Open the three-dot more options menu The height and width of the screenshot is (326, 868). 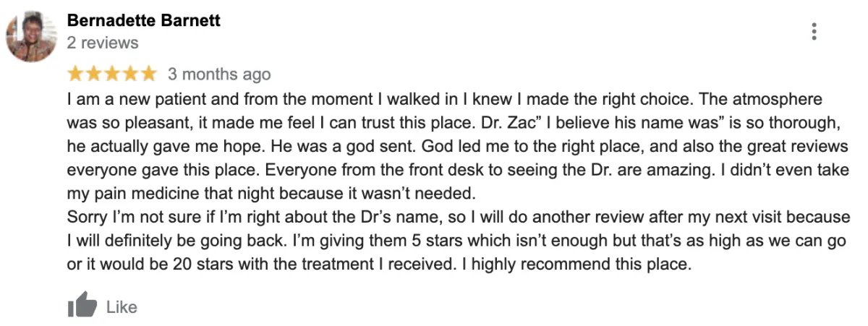[x=814, y=32]
